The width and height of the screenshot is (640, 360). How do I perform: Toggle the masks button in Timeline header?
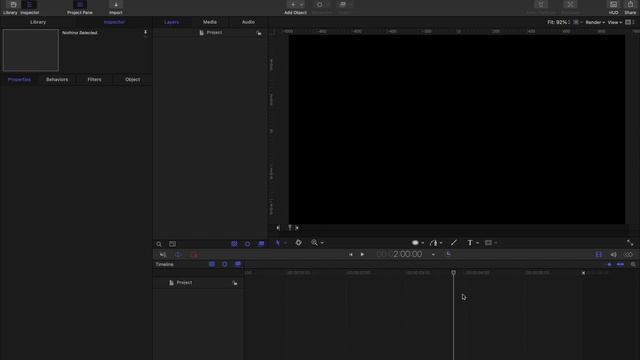pos(212,264)
